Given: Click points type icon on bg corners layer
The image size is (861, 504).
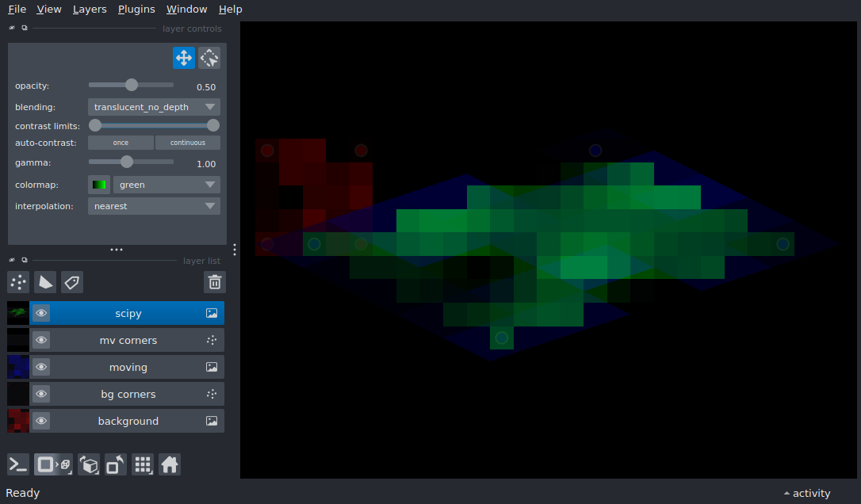Looking at the screenshot, I should pyautogui.click(x=212, y=394).
